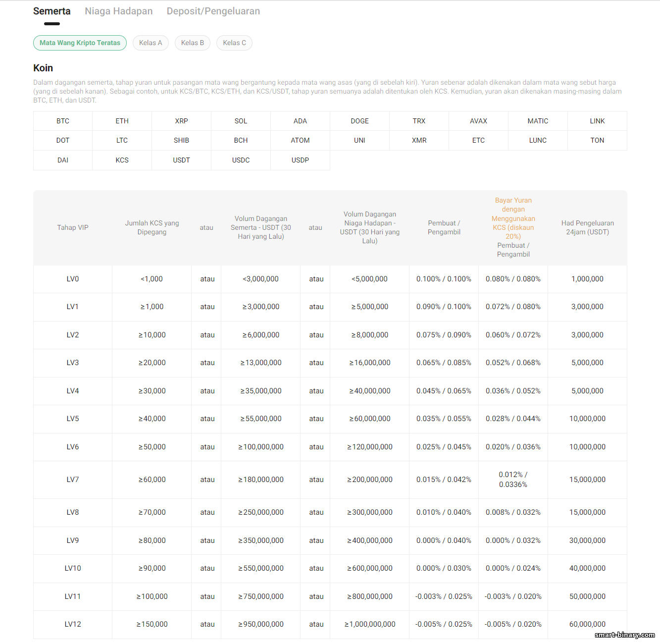This screenshot has width=660, height=644.
Task: Click the ≥950,000,000 spot volume cell
Action: click(x=261, y=625)
